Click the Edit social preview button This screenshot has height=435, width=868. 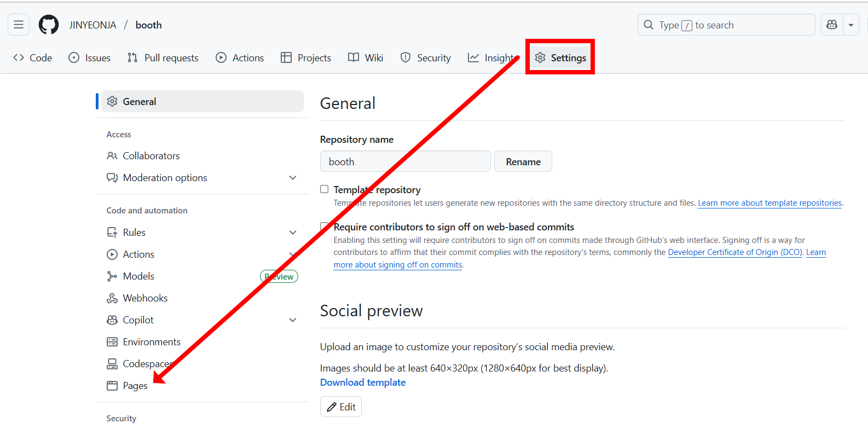coord(341,407)
